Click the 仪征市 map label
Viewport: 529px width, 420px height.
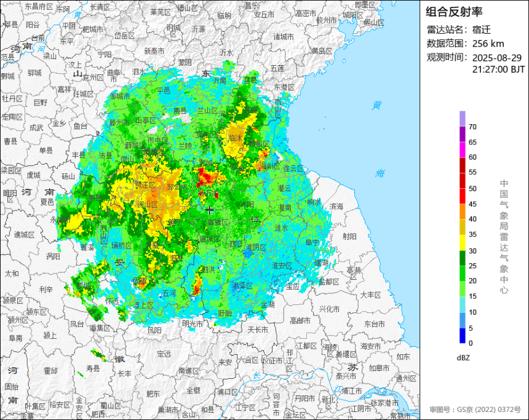[x=272, y=360]
